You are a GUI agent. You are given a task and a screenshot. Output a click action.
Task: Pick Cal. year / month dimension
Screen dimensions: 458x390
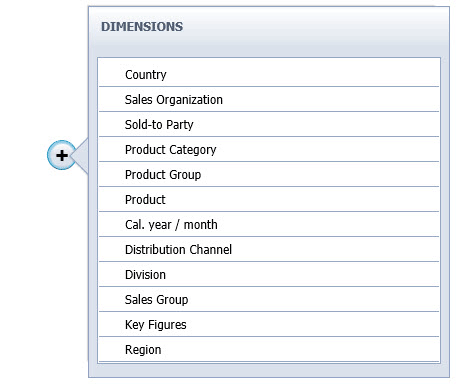click(269, 224)
